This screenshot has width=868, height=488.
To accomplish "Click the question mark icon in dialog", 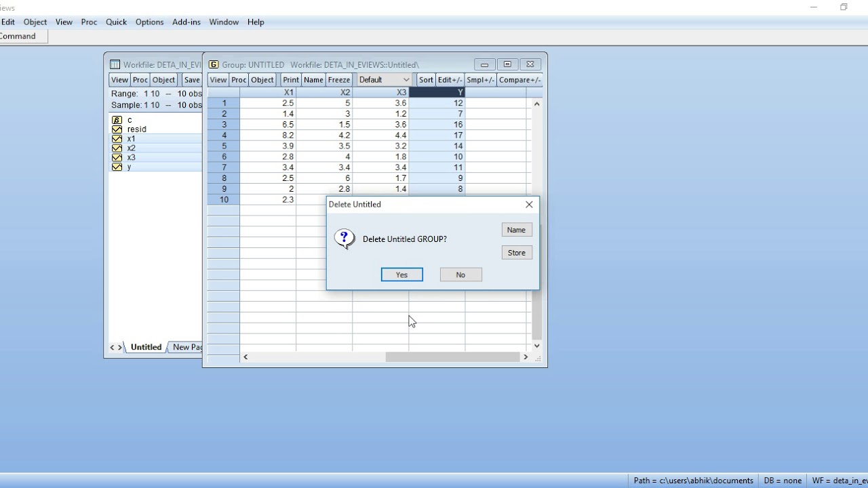I will pos(344,239).
